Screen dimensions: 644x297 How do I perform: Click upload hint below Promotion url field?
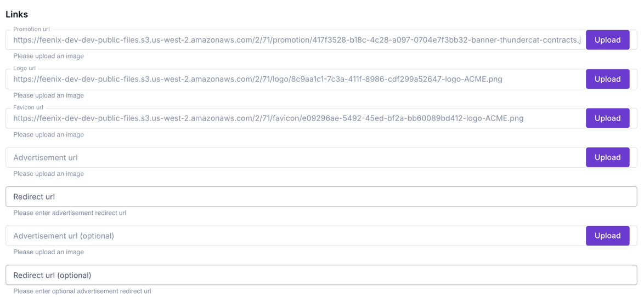tap(48, 56)
